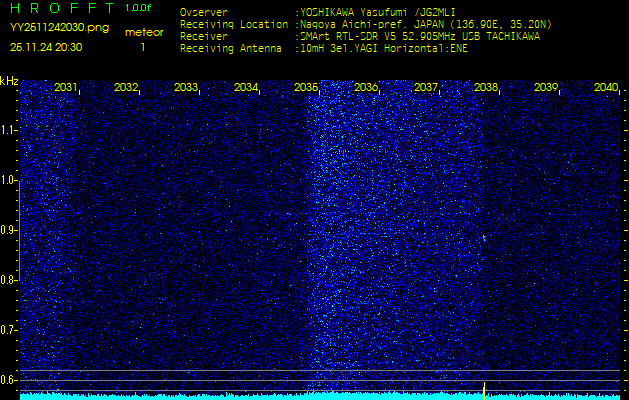Click the HROFFT title text

click(63, 8)
